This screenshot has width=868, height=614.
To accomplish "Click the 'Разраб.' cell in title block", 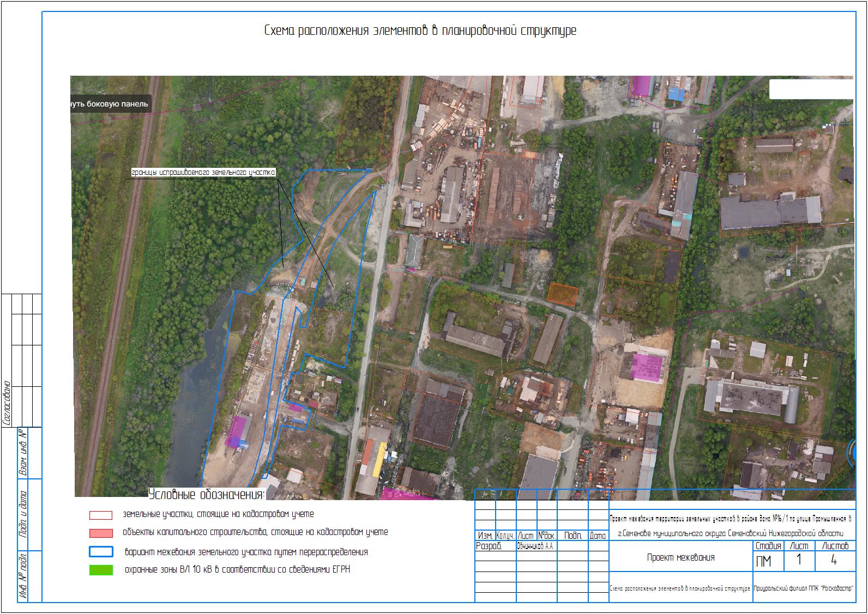I will pyautogui.click(x=489, y=546).
